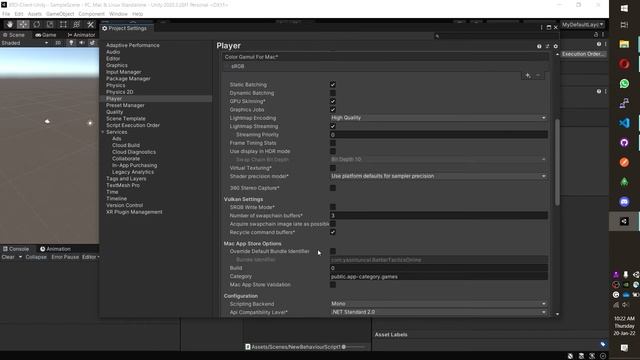Enable Dynamic Batching checkbox

[x=333, y=93]
